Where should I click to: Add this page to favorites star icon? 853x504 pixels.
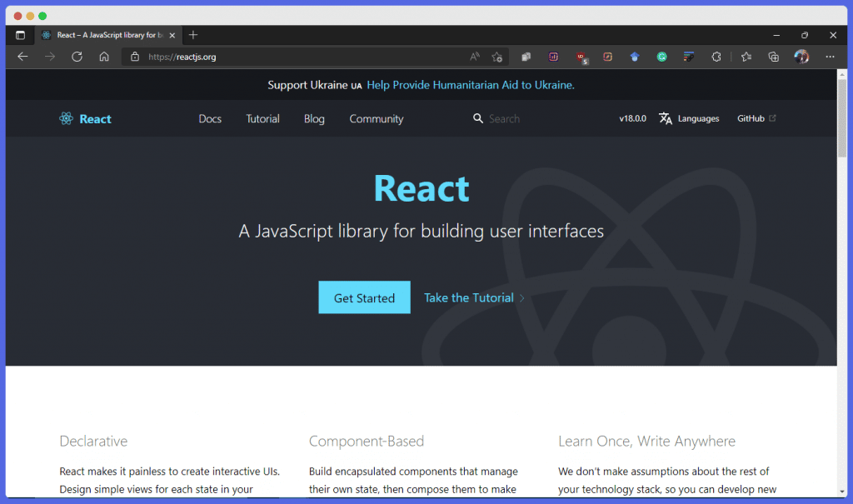click(x=496, y=57)
